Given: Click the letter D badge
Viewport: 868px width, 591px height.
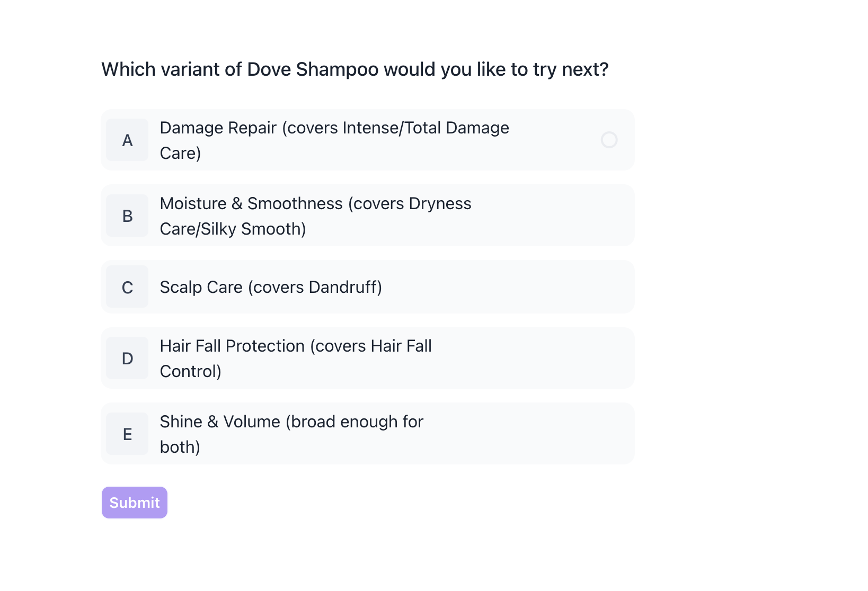Looking at the screenshot, I should coord(127,359).
